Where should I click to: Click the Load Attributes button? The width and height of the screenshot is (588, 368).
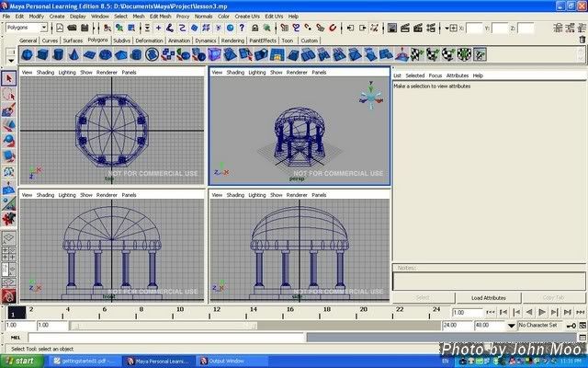coord(489,298)
